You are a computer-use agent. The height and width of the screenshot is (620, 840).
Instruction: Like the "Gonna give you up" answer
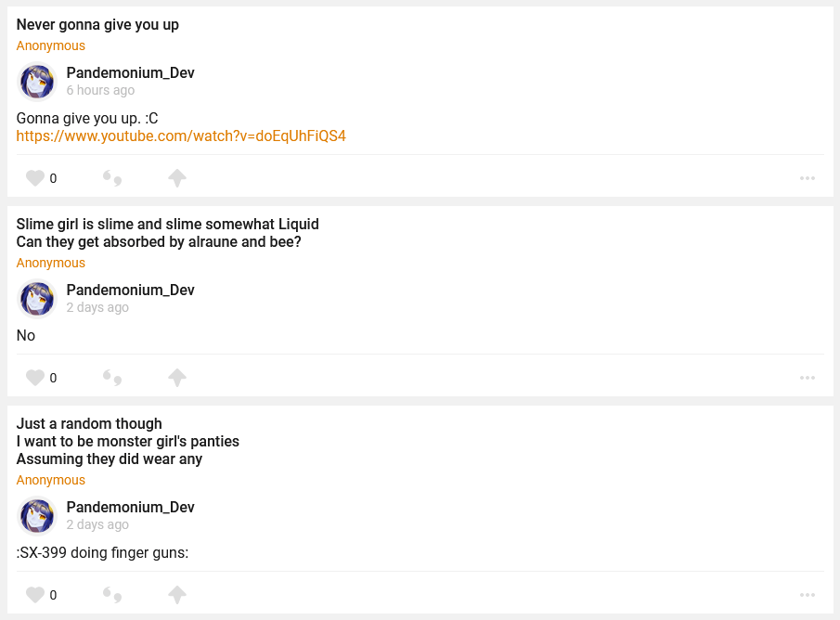pyautogui.click(x=35, y=178)
